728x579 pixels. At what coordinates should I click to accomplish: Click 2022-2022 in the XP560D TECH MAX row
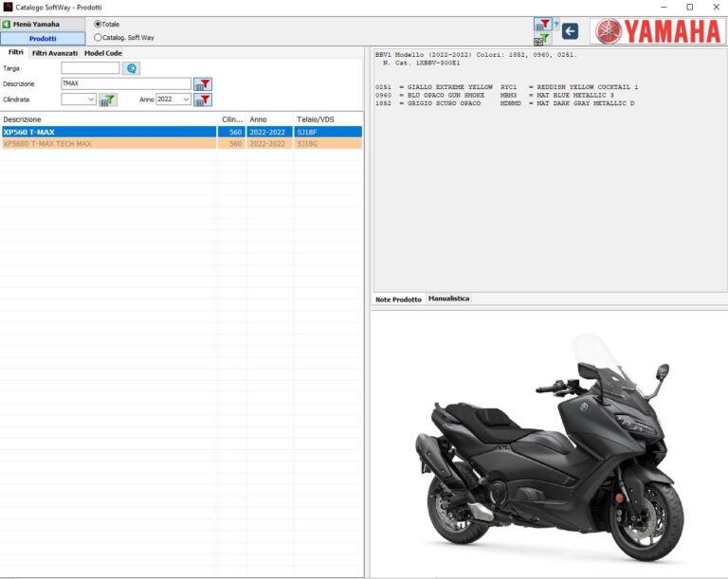tap(267, 144)
